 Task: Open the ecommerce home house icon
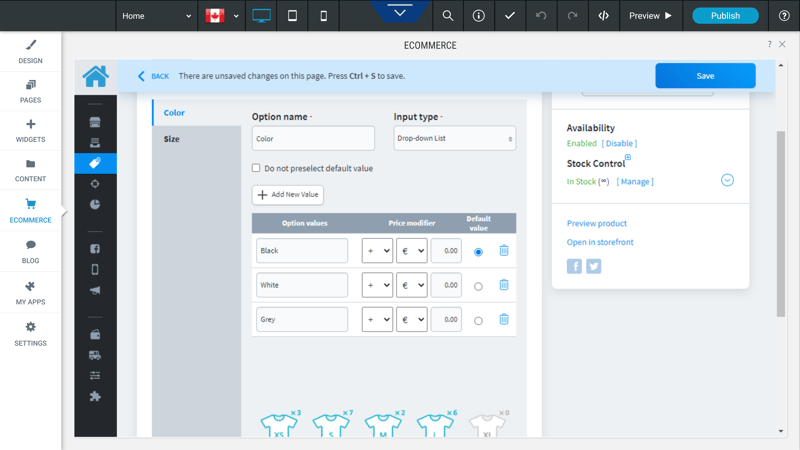tap(96, 76)
